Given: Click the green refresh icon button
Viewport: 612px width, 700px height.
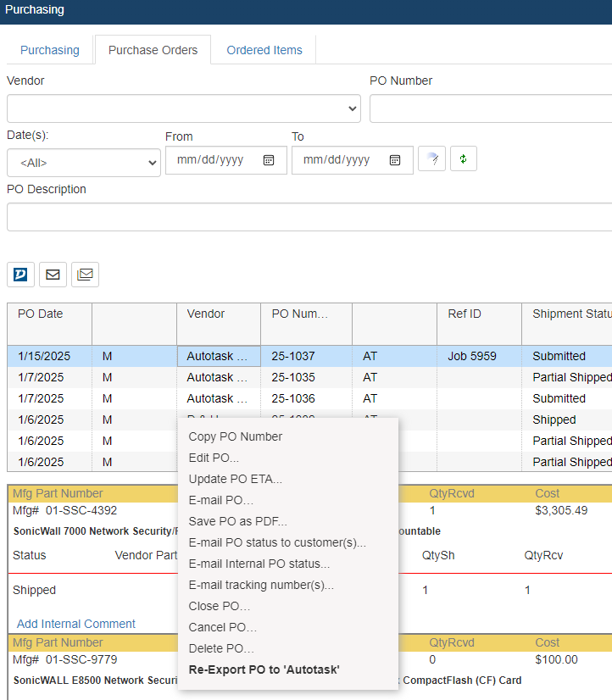Looking at the screenshot, I should 464,159.
